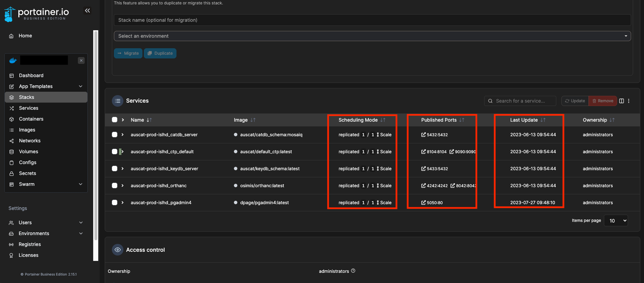Expand the Users settings chevron
Viewport: 644px width, 283px height.
tap(81, 223)
